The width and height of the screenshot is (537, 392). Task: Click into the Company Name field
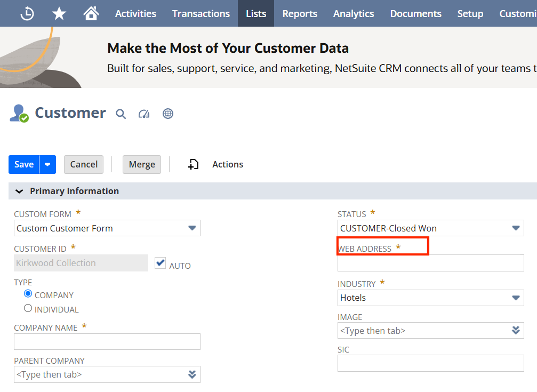[x=107, y=342]
